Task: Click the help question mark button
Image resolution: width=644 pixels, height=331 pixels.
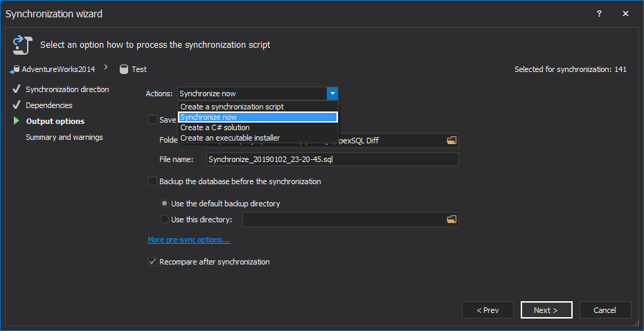Action: [599, 13]
